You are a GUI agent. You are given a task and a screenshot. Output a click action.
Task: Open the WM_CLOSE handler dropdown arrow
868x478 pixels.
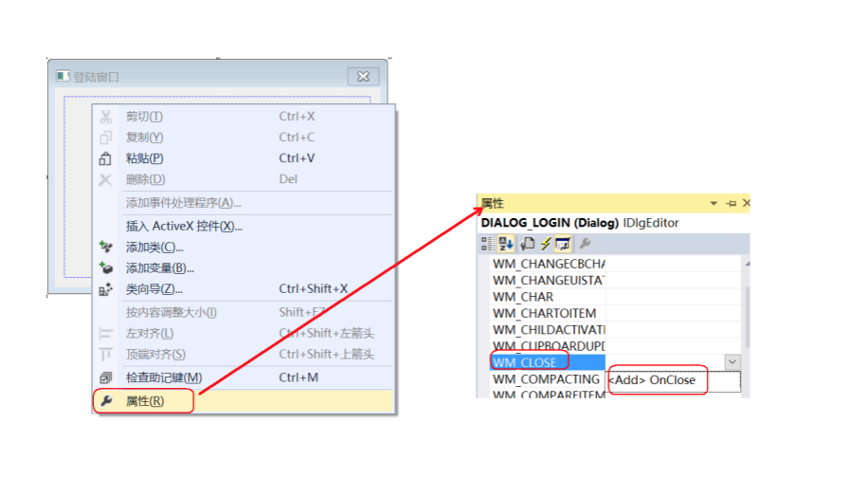(x=732, y=362)
